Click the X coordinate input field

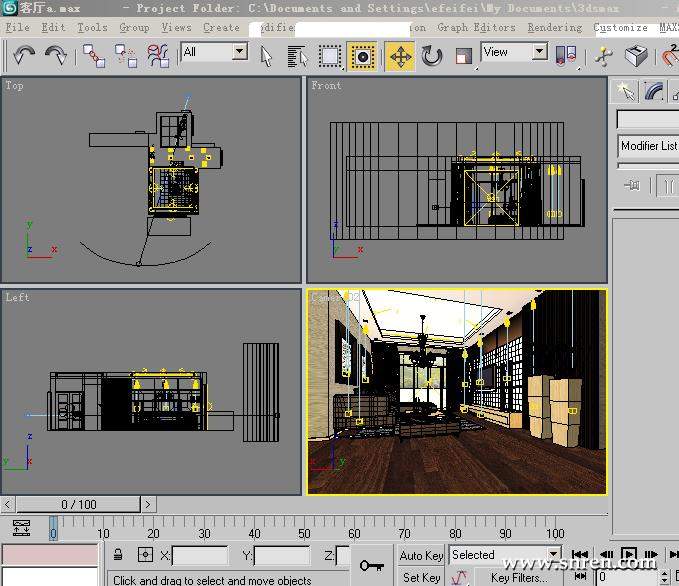click(199, 556)
